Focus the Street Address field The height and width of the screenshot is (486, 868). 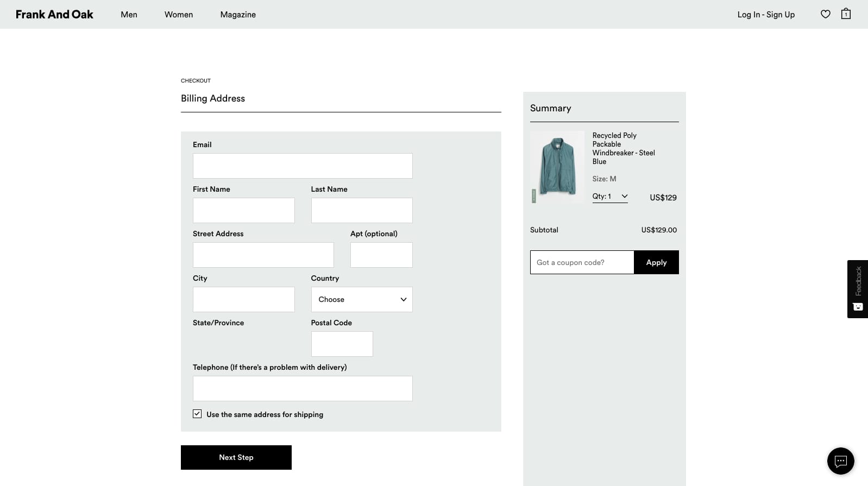coord(263,255)
